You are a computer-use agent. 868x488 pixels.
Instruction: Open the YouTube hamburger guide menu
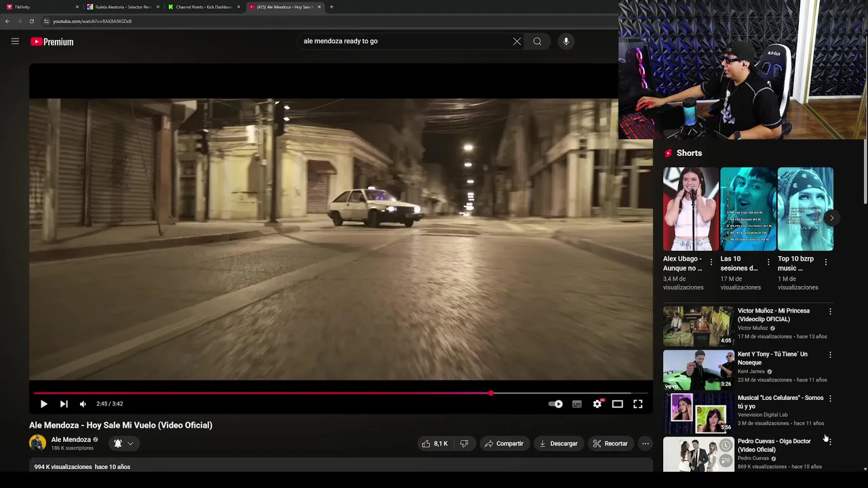point(15,41)
